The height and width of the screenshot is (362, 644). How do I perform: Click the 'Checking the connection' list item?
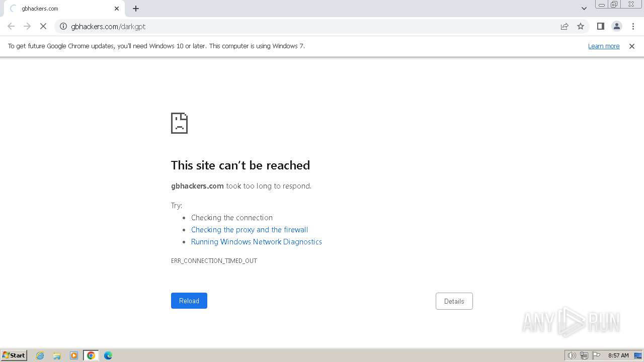[232, 218]
